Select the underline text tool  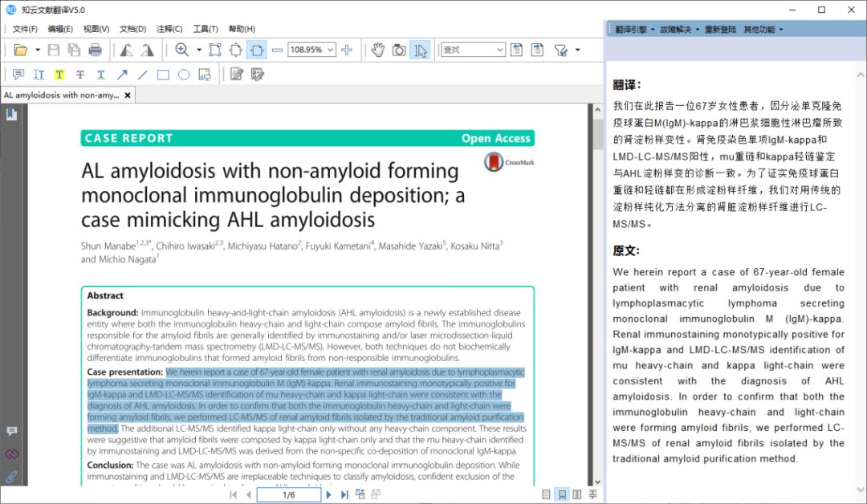[100, 75]
